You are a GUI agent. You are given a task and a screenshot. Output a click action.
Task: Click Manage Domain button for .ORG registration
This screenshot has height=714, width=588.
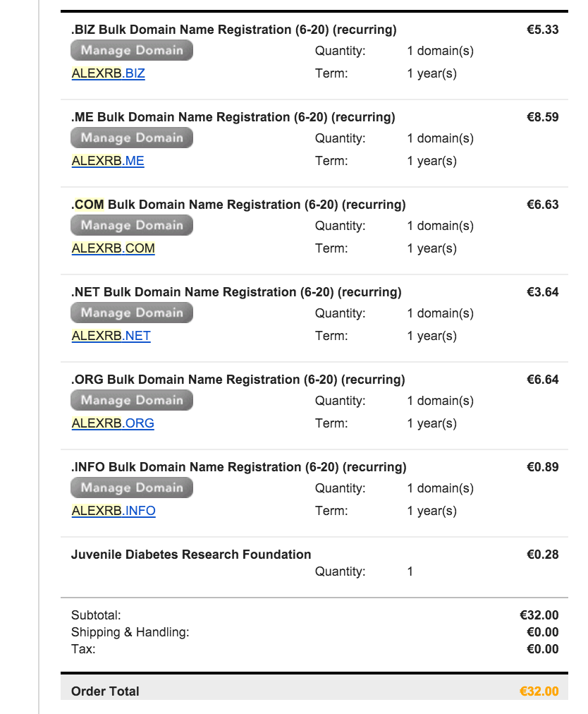(131, 400)
